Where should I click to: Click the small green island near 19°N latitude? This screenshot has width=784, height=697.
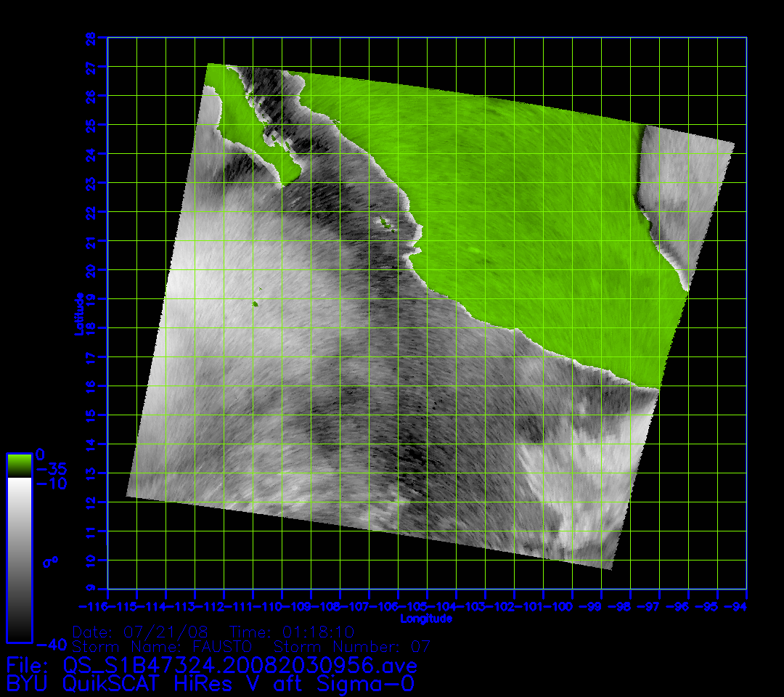(x=256, y=305)
